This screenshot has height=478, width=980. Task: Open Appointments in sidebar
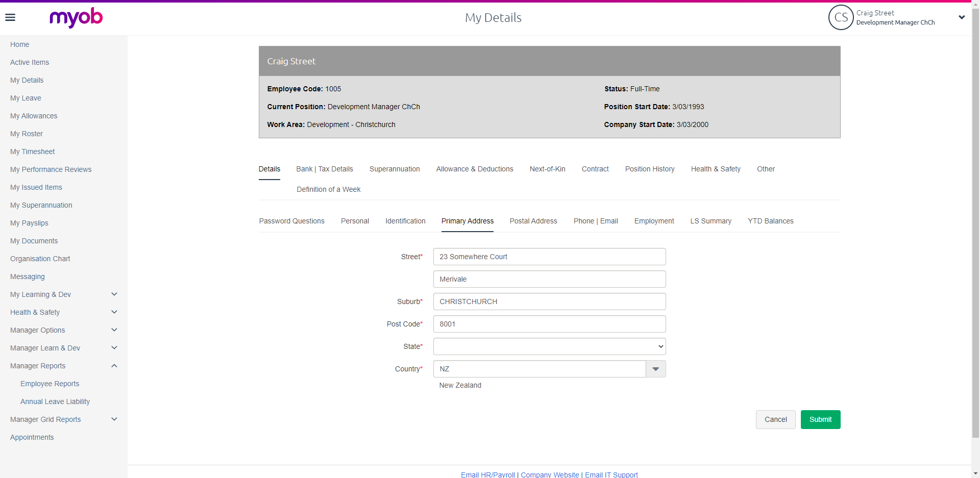[x=32, y=437]
